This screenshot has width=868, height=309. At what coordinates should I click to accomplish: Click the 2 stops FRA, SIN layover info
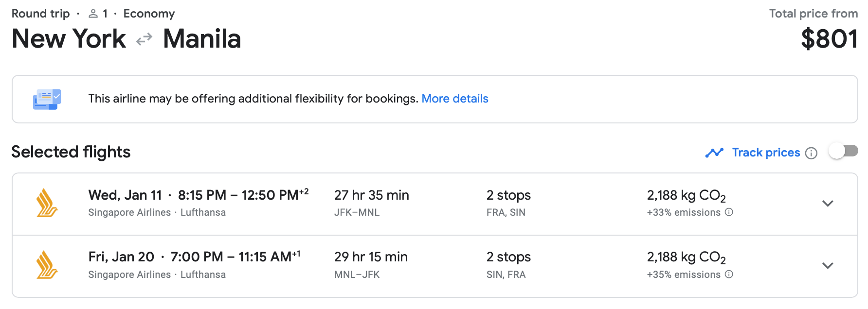point(508,203)
